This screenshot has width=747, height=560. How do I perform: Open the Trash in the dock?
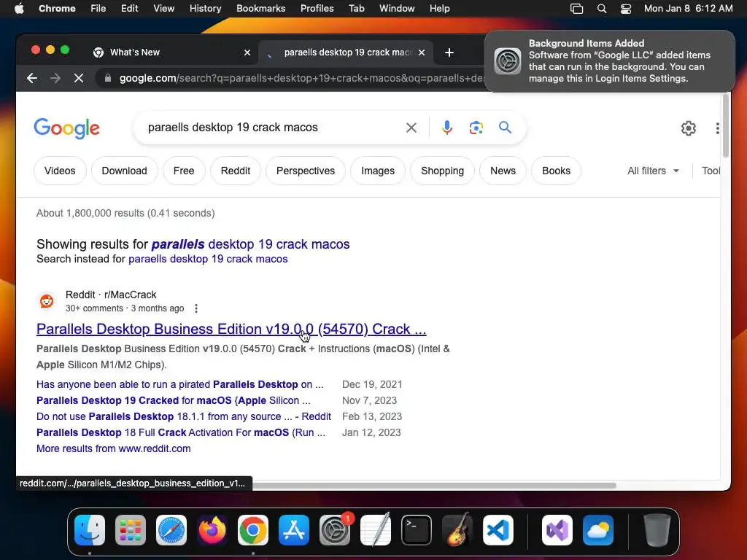[657, 530]
